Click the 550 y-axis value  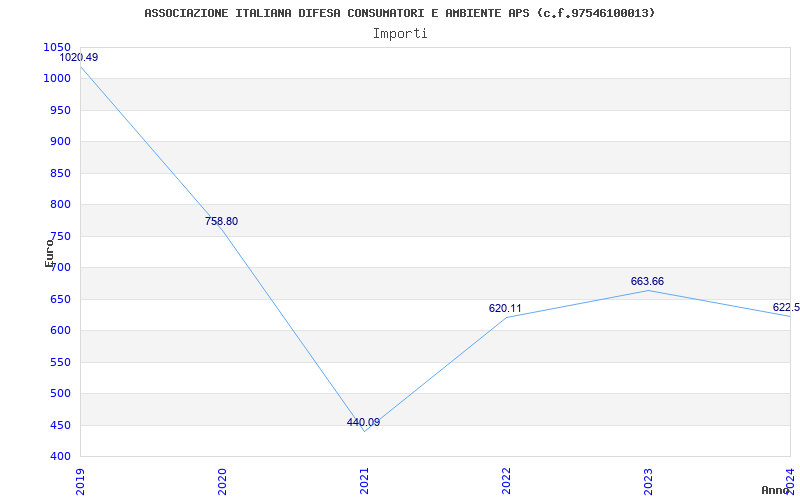click(60, 362)
